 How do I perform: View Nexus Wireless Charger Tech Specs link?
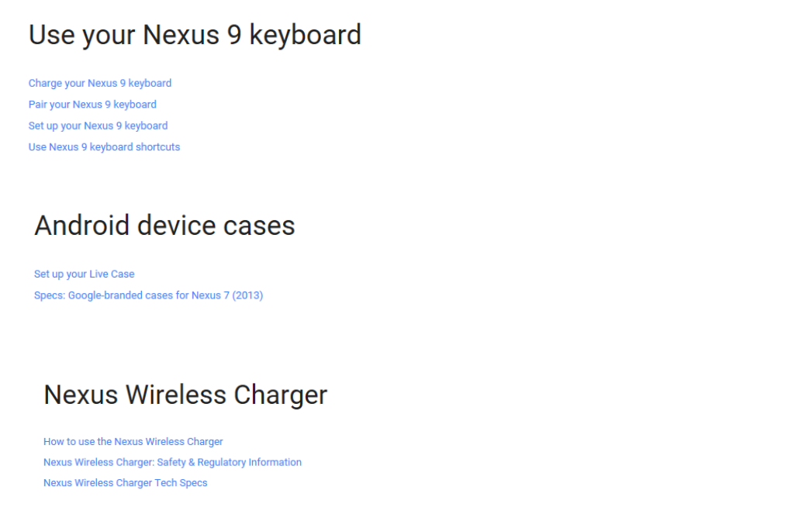[126, 483]
